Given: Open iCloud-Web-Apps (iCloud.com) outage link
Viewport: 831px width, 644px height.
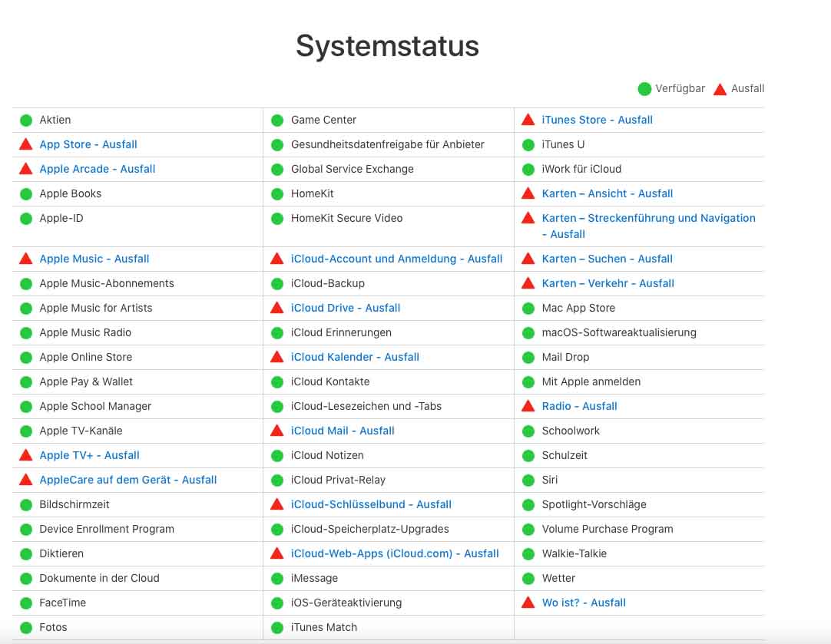Looking at the screenshot, I should pos(395,553).
